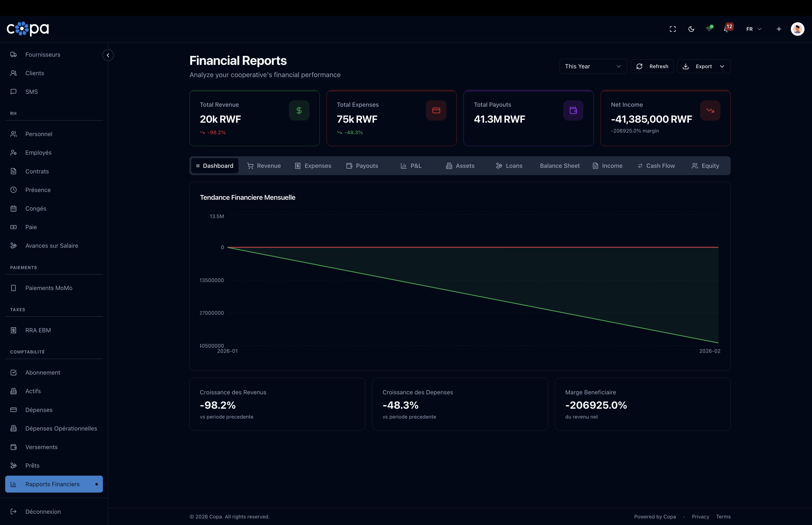This screenshot has height=525, width=812.
Task: Open the FR language dropdown
Action: [753, 29]
